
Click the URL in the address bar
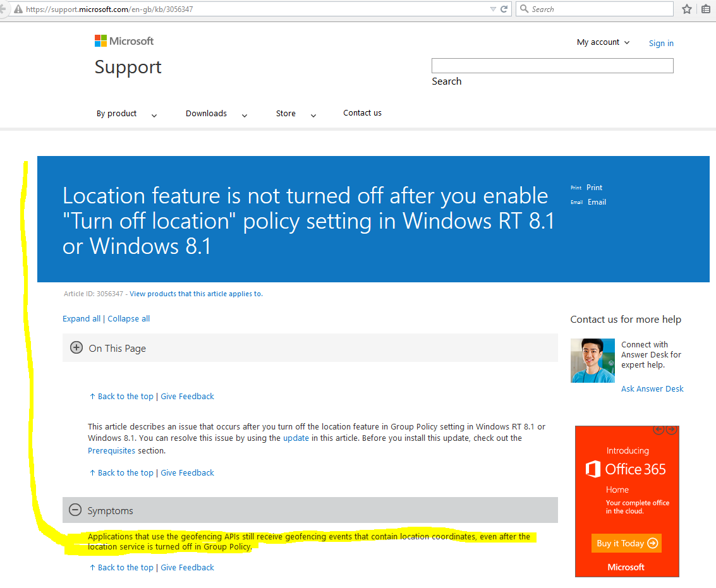coord(109,9)
